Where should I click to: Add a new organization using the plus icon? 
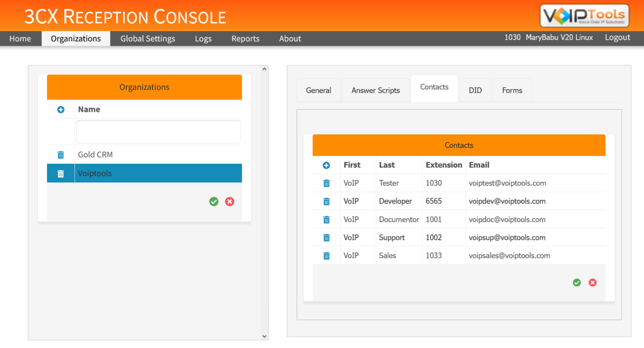[x=60, y=110]
